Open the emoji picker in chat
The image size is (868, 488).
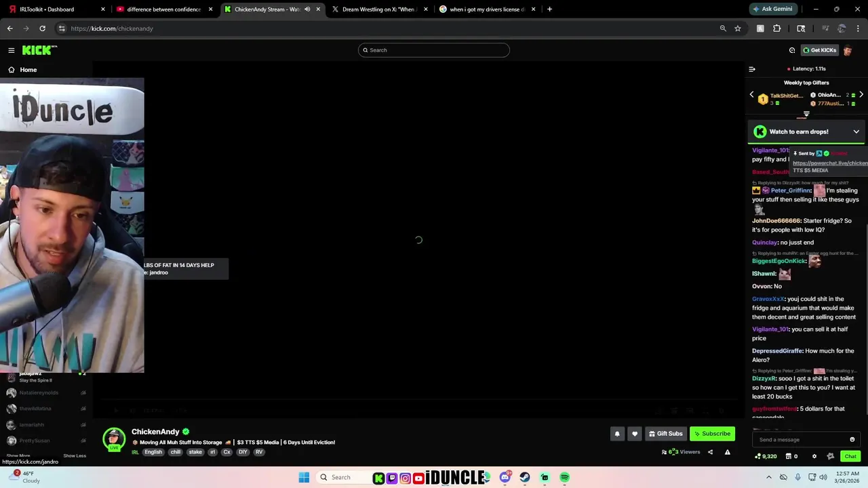click(852, 439)
